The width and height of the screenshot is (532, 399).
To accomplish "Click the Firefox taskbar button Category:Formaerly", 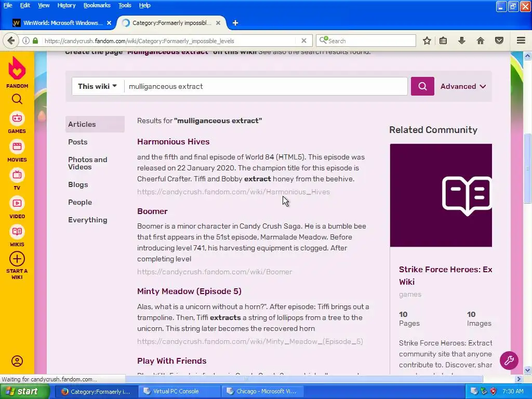I will tap(96, 392).
